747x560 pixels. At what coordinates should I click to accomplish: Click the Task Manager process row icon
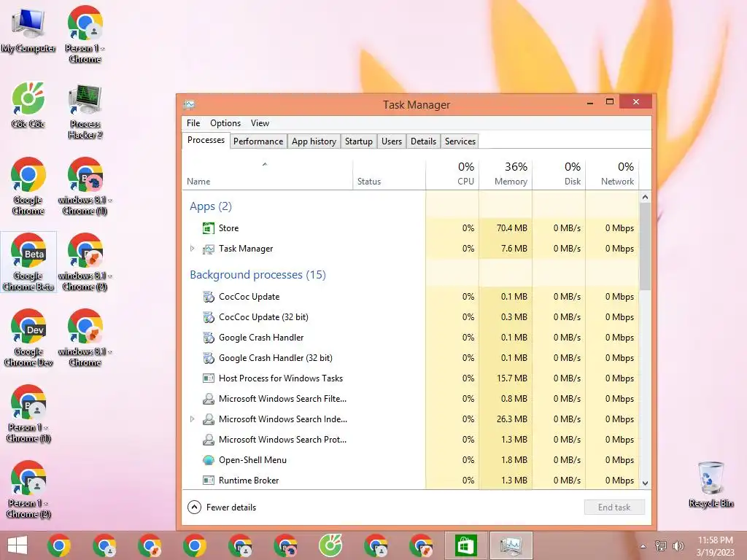click(x=208, y=249)
